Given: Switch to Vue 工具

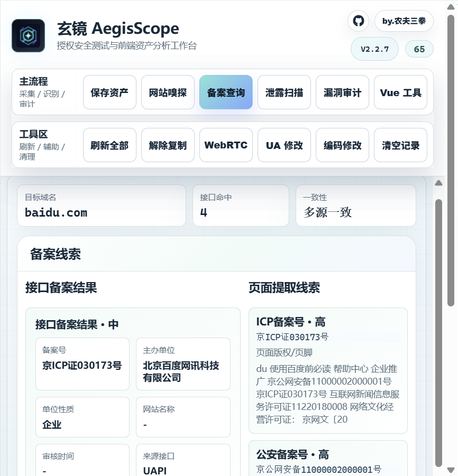Looking at the screenshot, I should 400,92.
